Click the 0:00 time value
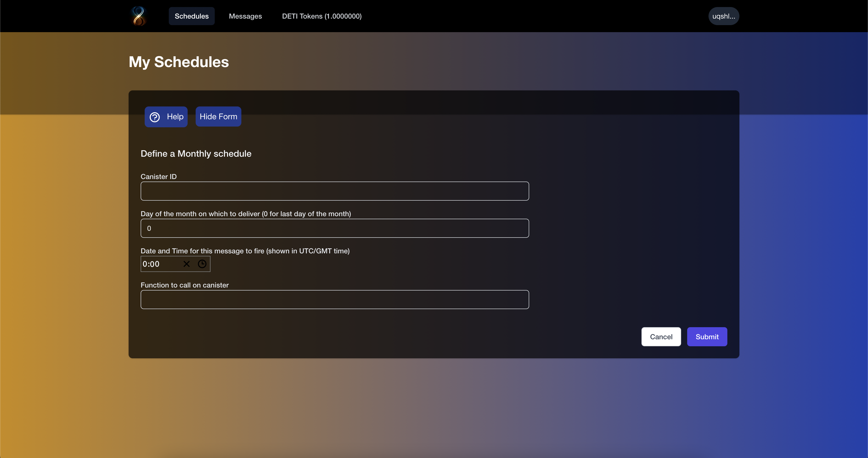 pos(151,264)
